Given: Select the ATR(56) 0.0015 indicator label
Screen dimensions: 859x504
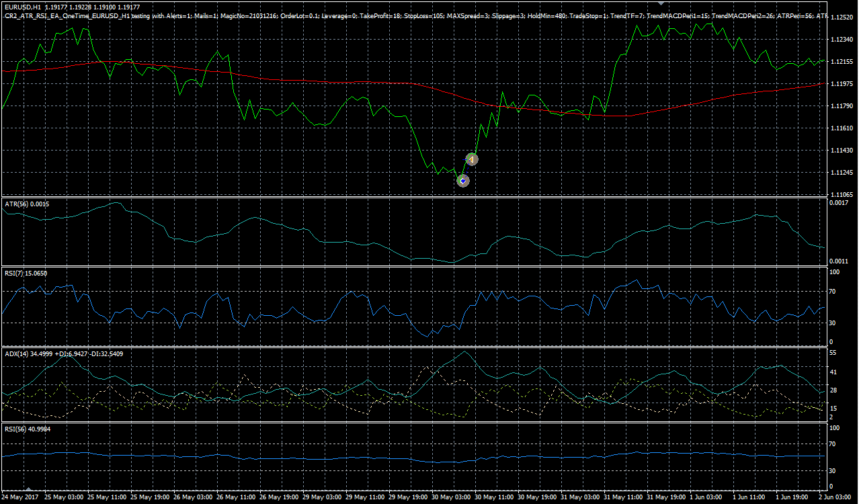Looking at the screenshot, I should click(27, 204).
